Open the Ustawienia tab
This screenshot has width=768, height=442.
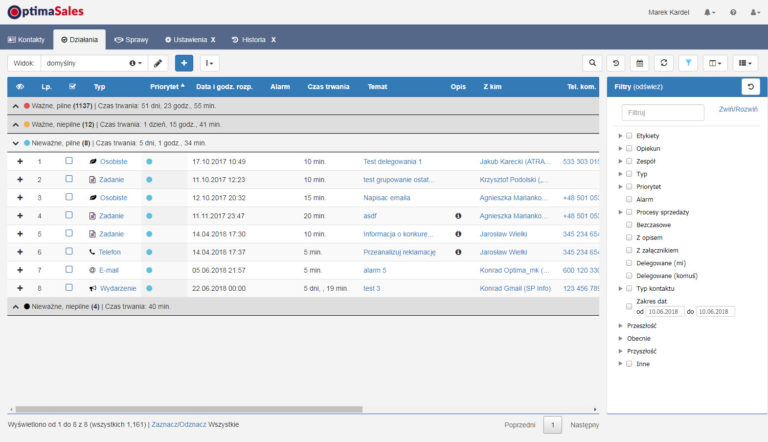click(x=186, y=40)
